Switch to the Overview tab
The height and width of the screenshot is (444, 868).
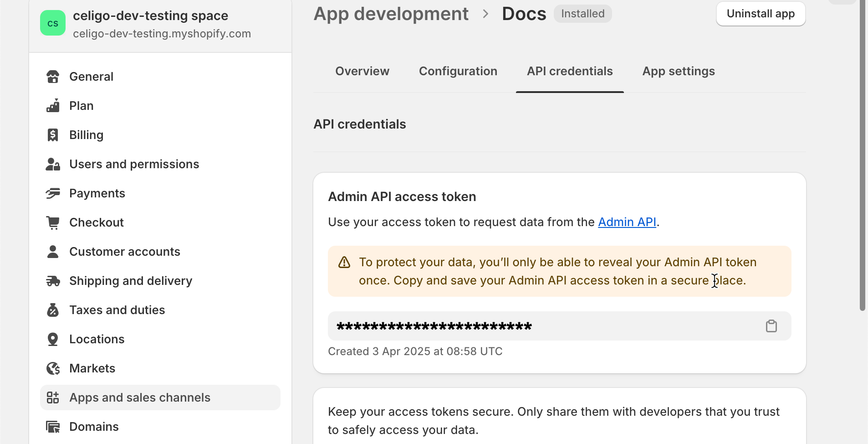[362, 71]
